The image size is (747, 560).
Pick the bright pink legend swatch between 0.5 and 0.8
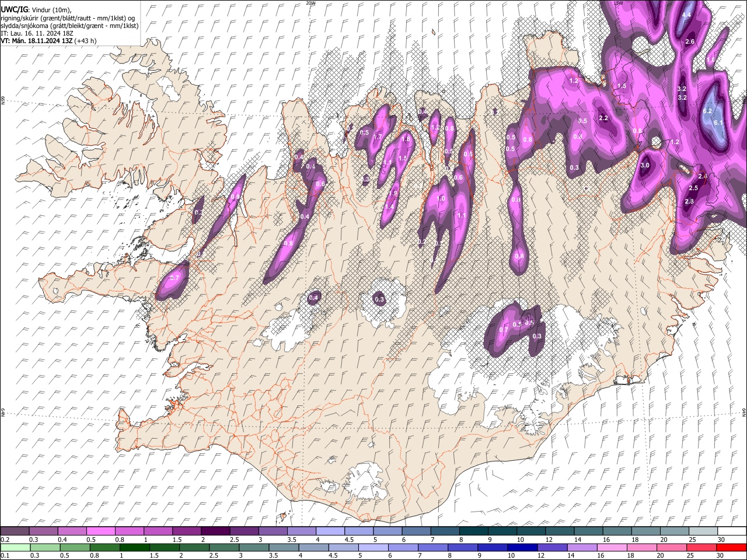coord(100,531)
